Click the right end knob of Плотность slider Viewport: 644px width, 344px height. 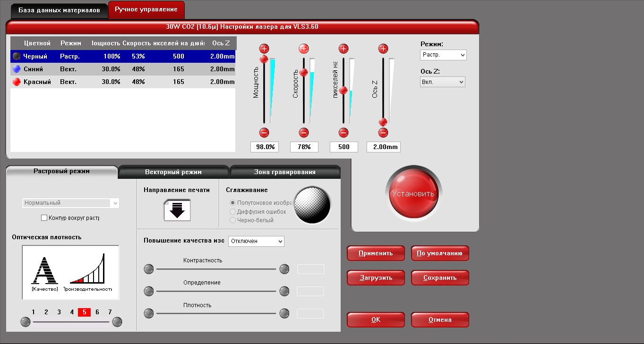point(284,313)
